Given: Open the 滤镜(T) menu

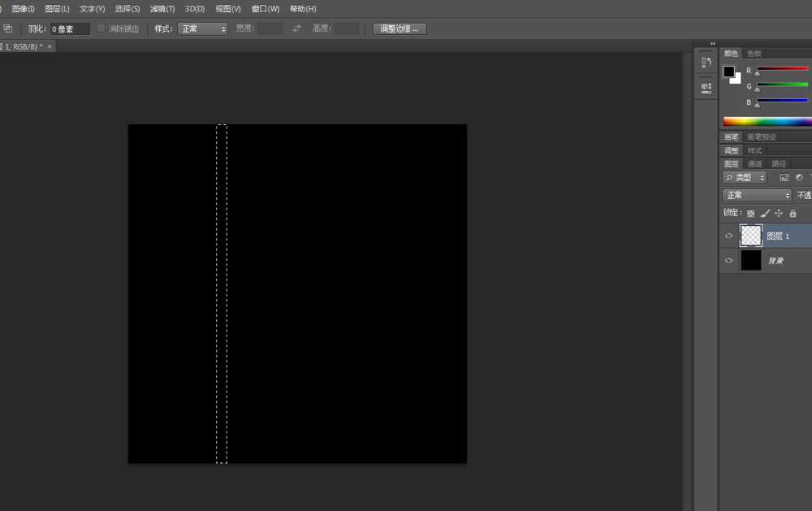Looking at the screenshot, I should (x=162, y=9).
